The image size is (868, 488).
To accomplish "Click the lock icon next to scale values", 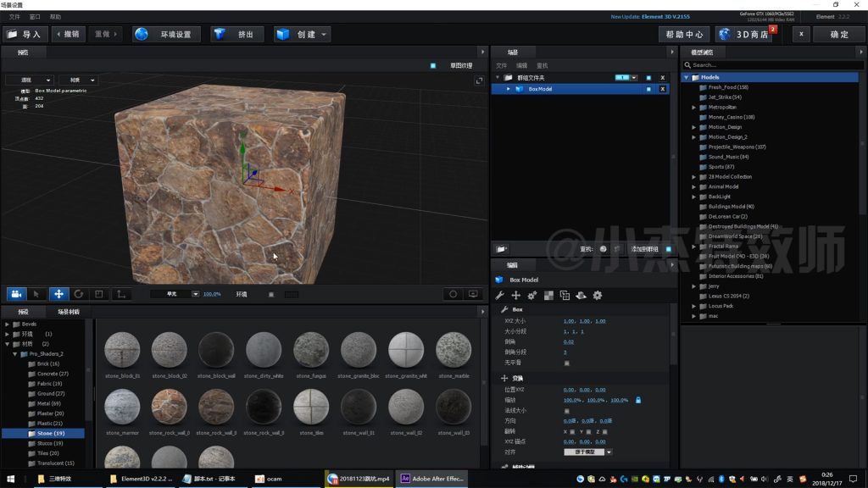I will click(x=637, y=400).
